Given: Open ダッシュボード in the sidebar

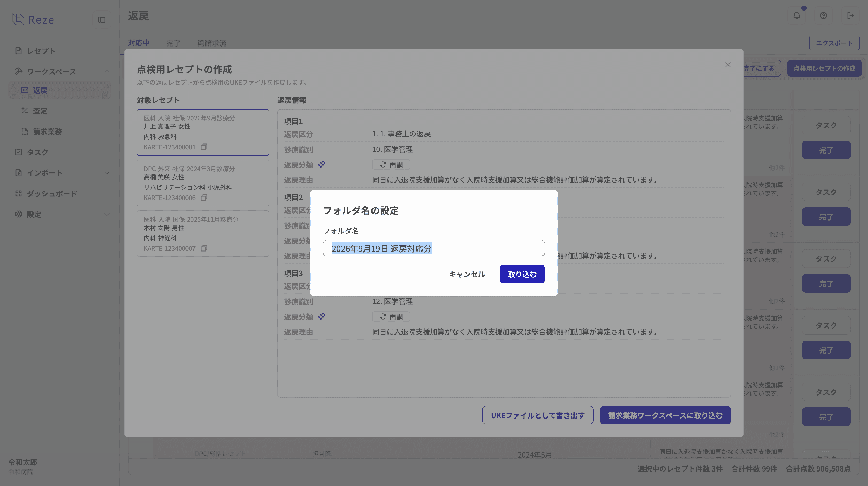Looking at the screenshot, I should coord(60,194).
